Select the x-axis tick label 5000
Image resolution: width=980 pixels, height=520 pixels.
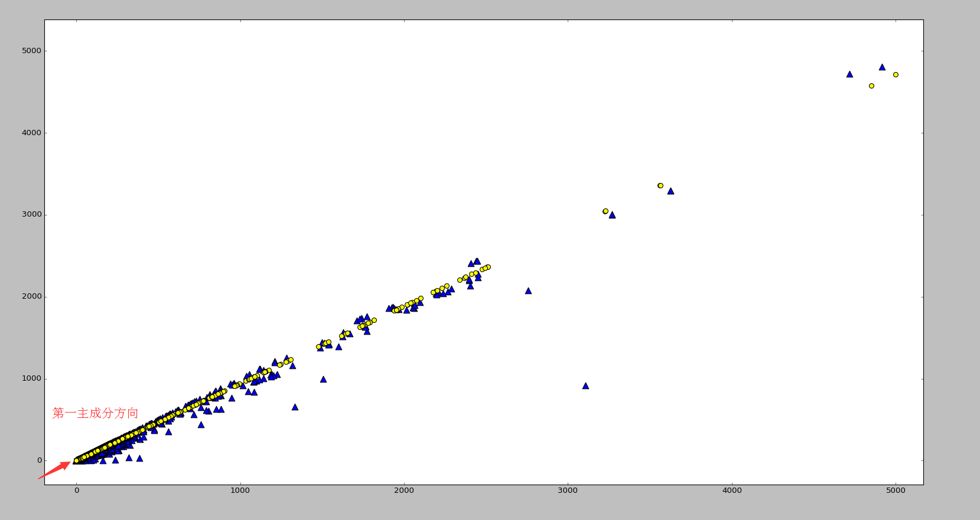pos(896,490)
